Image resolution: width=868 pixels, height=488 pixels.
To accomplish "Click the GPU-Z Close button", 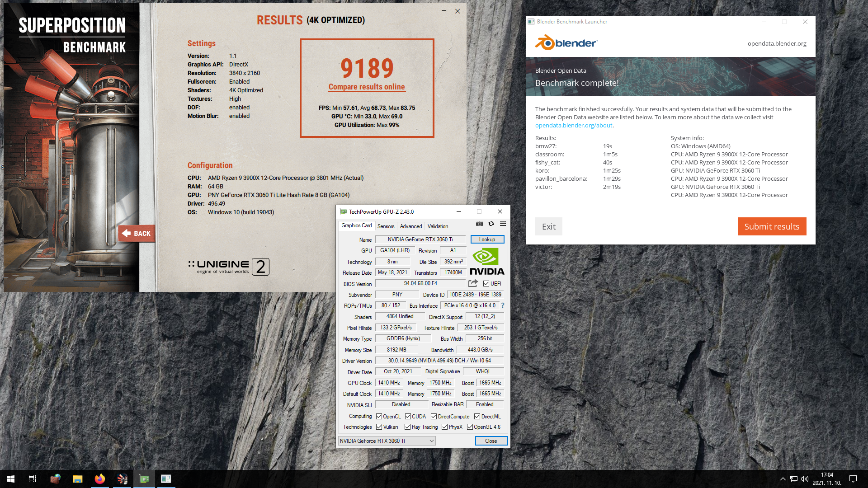I will 491,441.
